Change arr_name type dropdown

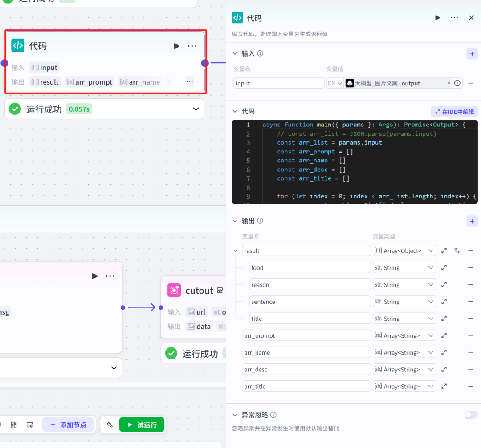pos(404,352)
